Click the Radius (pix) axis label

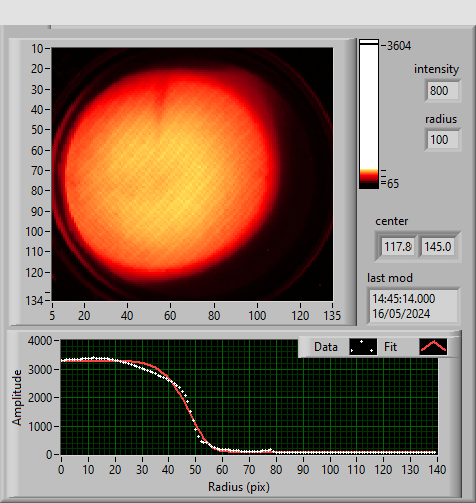239,487
